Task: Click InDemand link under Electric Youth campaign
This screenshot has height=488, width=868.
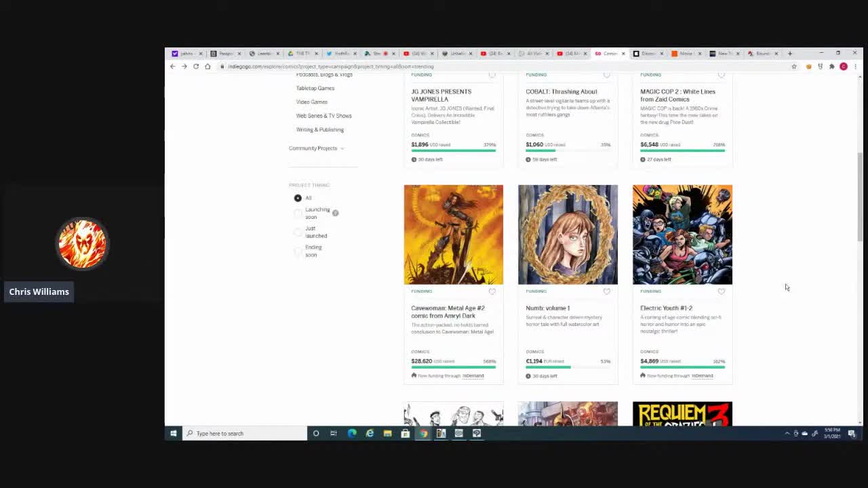Action: pos(703,375)
